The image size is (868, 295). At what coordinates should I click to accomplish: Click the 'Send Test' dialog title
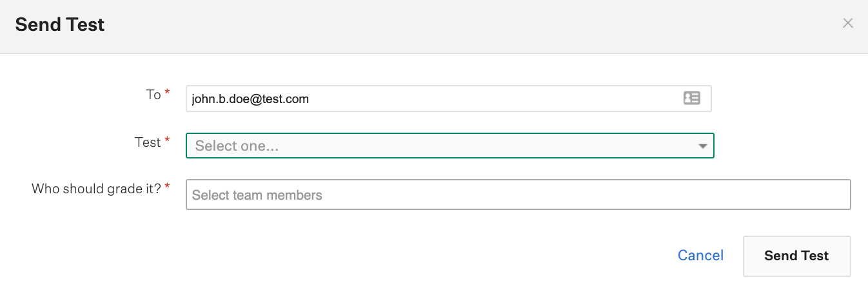coord(60,25)
